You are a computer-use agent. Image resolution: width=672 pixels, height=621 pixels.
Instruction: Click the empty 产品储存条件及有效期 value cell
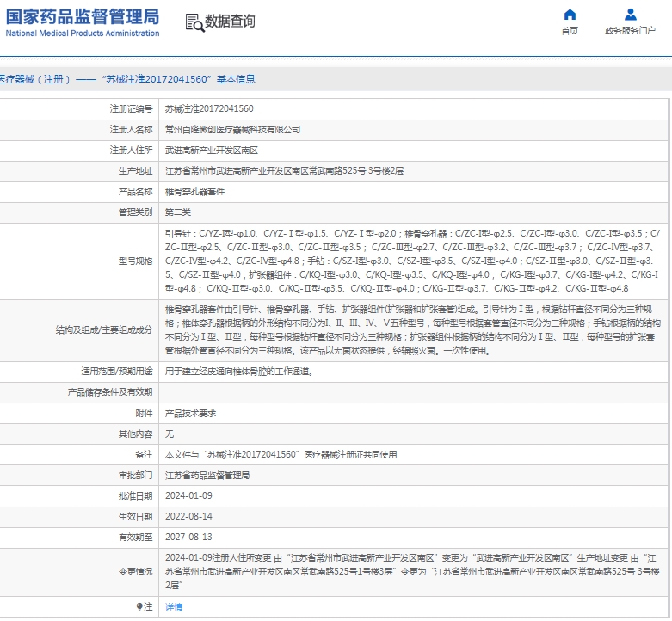(414, 392)
